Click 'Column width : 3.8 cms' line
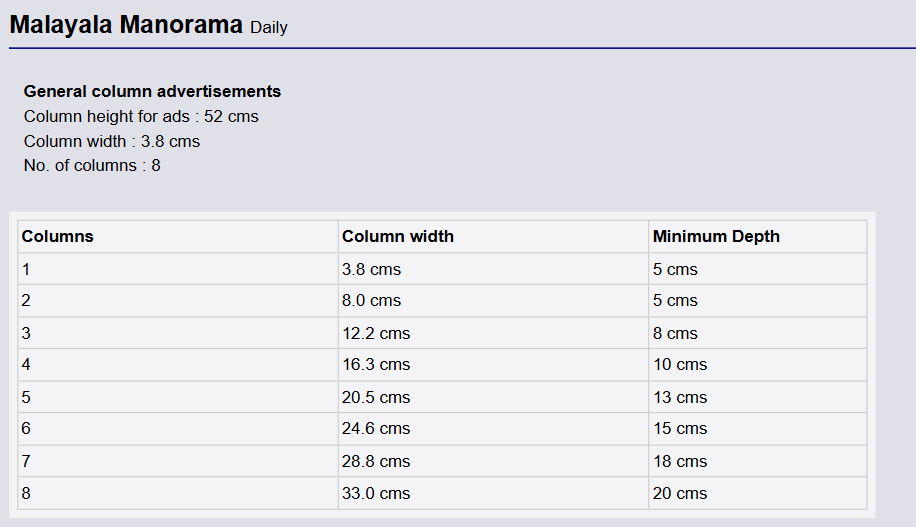This screenshot has height=527, width=916. pos(112,141)
